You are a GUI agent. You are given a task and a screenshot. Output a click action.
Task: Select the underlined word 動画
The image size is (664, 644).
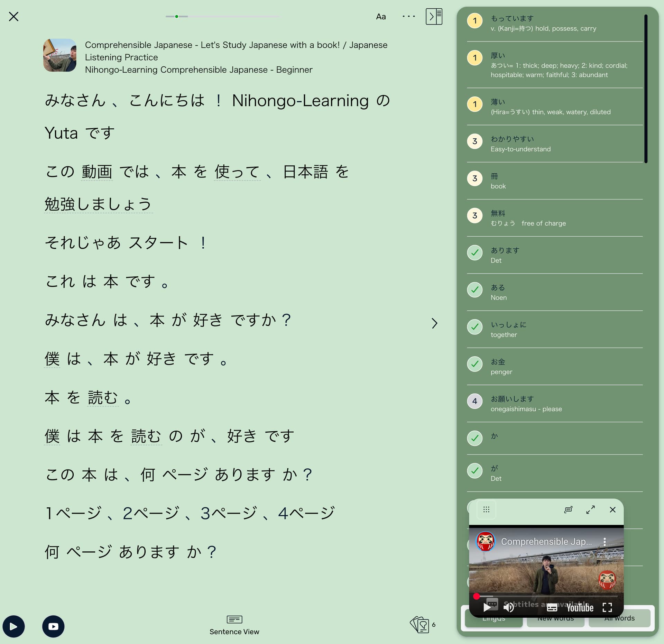[x=97, y=172]
